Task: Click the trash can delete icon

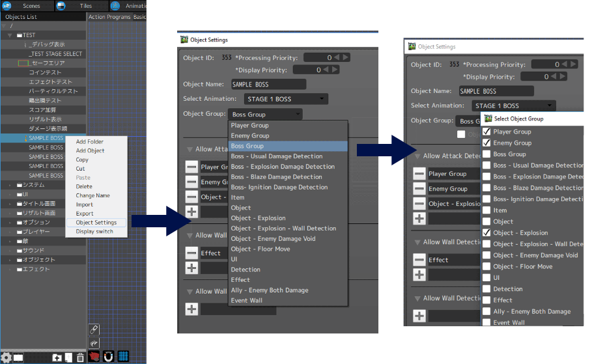Action: (x=80, y=357)
